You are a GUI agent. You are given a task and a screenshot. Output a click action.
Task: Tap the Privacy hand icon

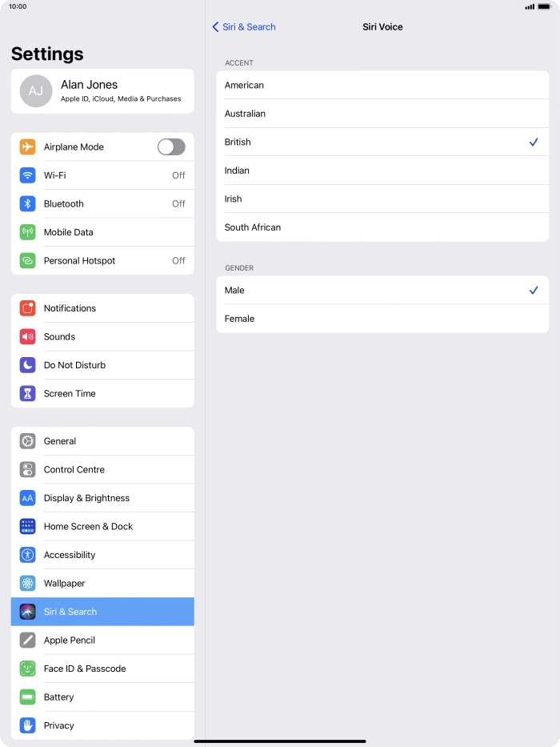28,725
